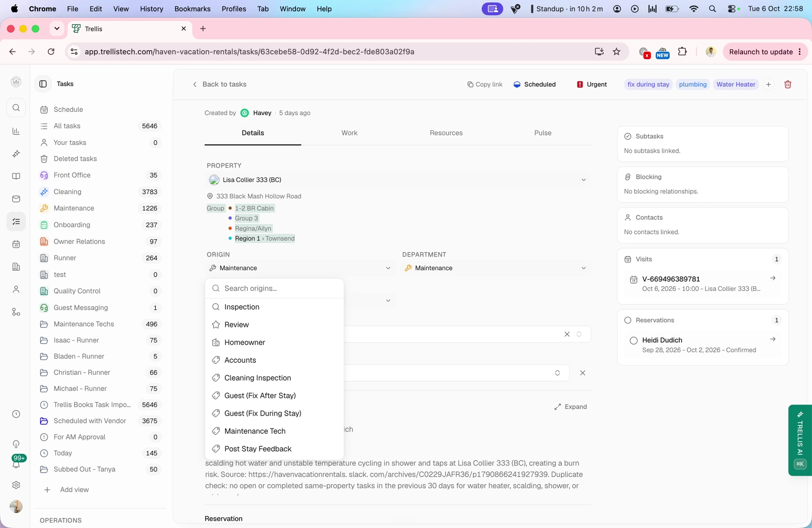This screenshot has width=812, height=528.
Task: Select Post Stay Feedback origin
Action: point(275,449)
